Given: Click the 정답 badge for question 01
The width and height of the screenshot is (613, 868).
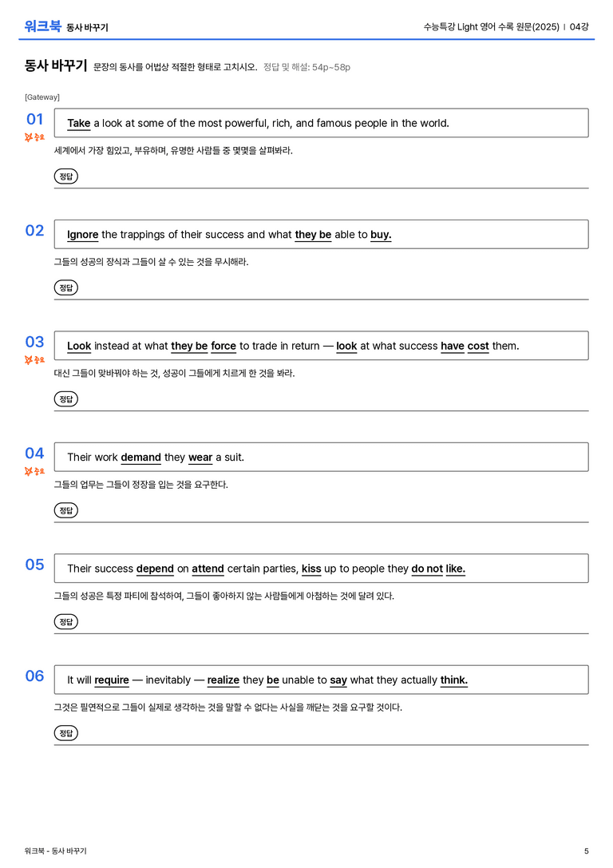Looking at the screenshot, I should [x=65, y=176].
